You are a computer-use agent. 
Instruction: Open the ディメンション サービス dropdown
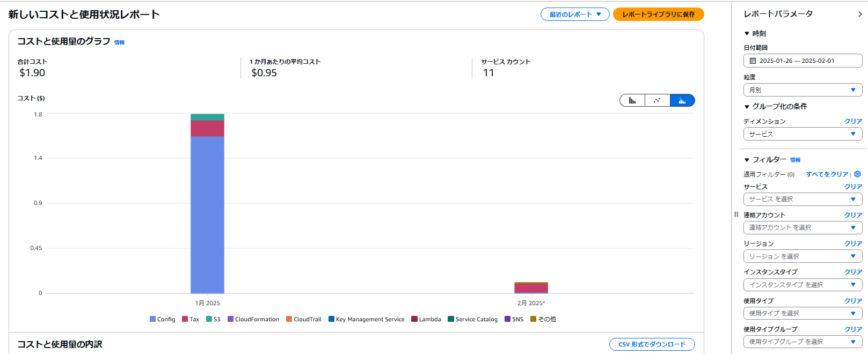[x=803, y=134]
